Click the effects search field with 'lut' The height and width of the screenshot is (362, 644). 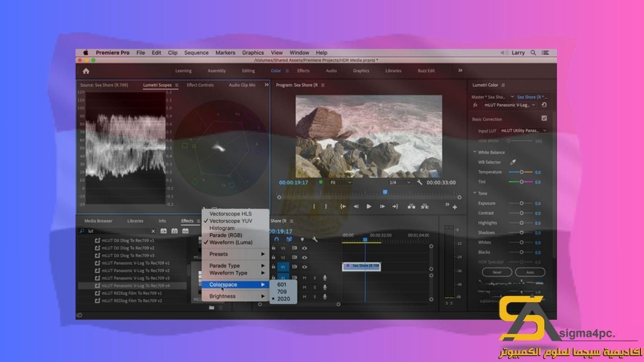coord(116,231)
